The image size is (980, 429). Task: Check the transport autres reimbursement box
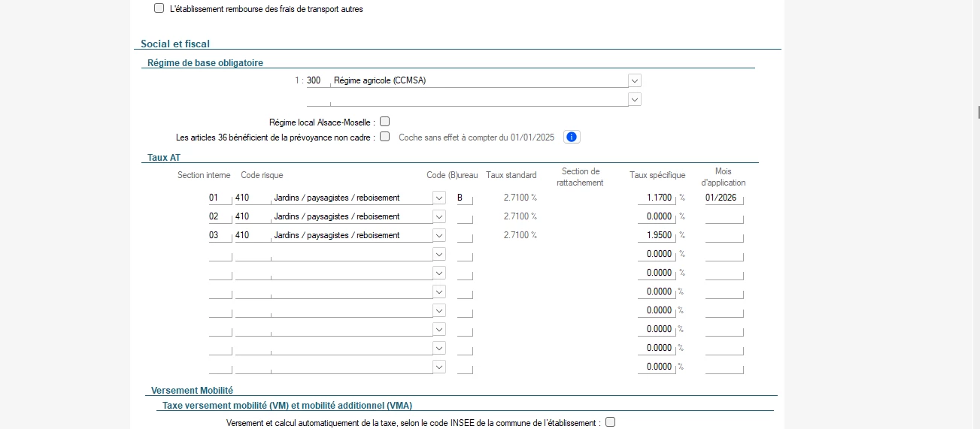pyautogui.click(x=159, y=9)
